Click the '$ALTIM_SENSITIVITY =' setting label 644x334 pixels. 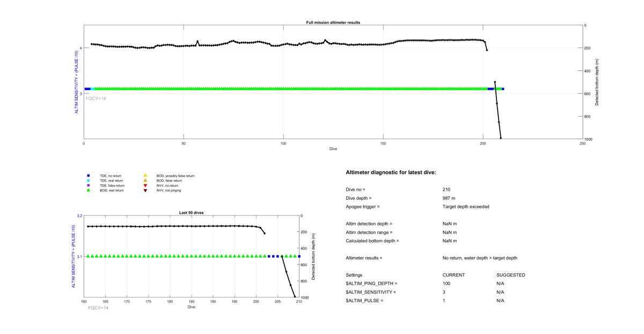pos(371,292)
